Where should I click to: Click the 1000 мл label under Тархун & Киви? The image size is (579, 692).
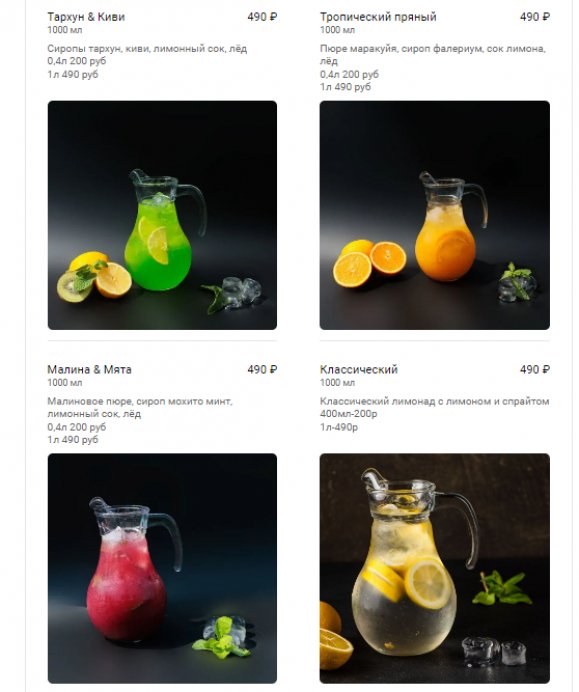tap(64, 30)
